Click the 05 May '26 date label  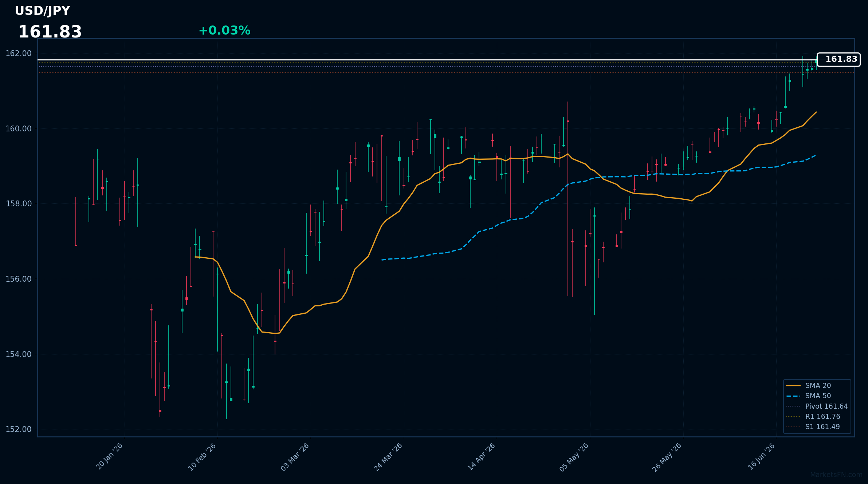tap(574, 457)
